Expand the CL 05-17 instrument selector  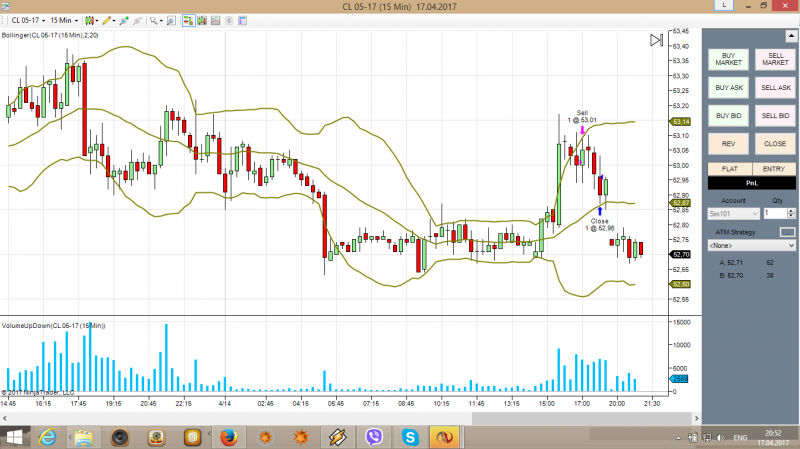(x=28, y=20)
